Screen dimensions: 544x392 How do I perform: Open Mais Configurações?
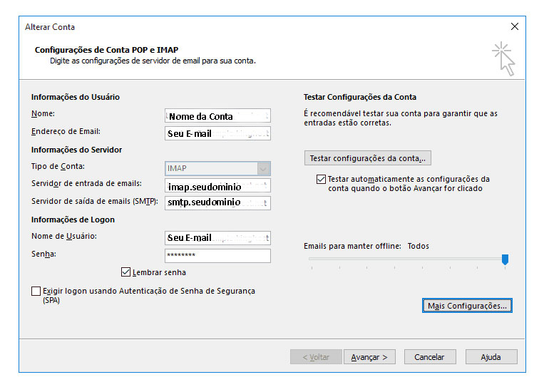point(467,306)
